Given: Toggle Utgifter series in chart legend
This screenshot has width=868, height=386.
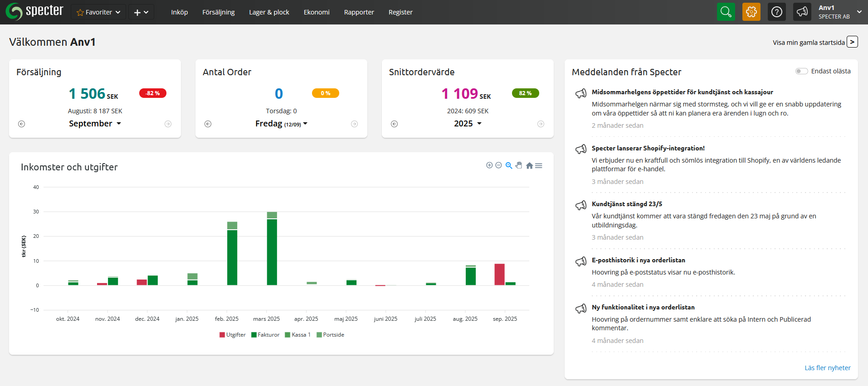Looking at the screenshot, I should pos(232,335).
